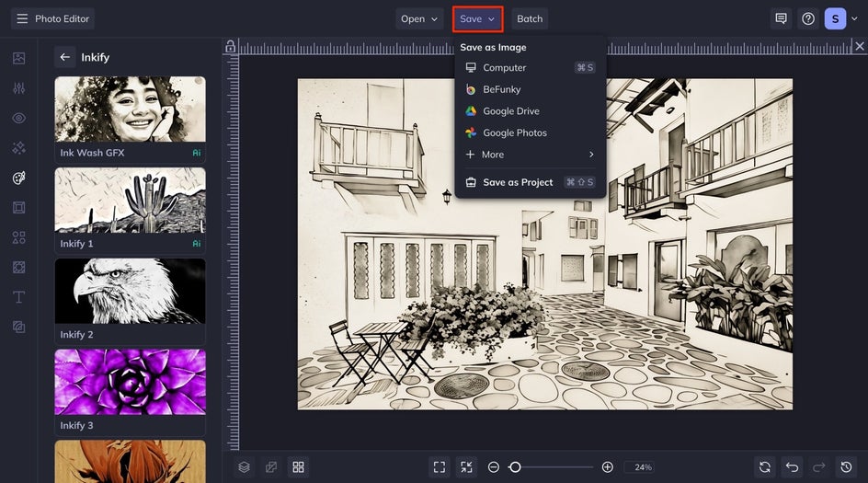Choose Save as Project

coord(530,182)
